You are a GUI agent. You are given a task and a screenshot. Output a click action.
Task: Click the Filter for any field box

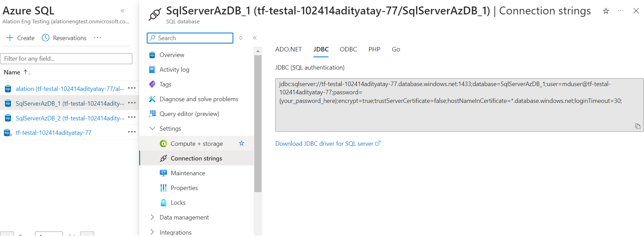click(x=66, y=59)
